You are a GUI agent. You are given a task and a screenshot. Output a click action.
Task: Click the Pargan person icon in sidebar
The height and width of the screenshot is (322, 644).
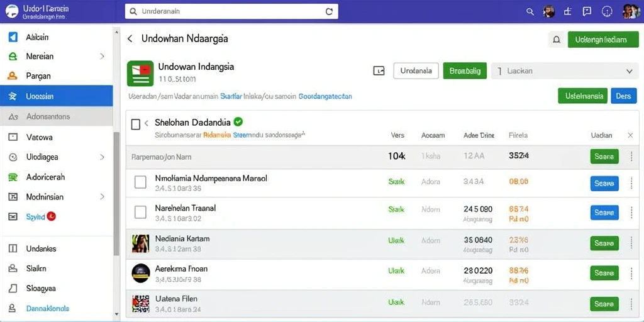13,75
